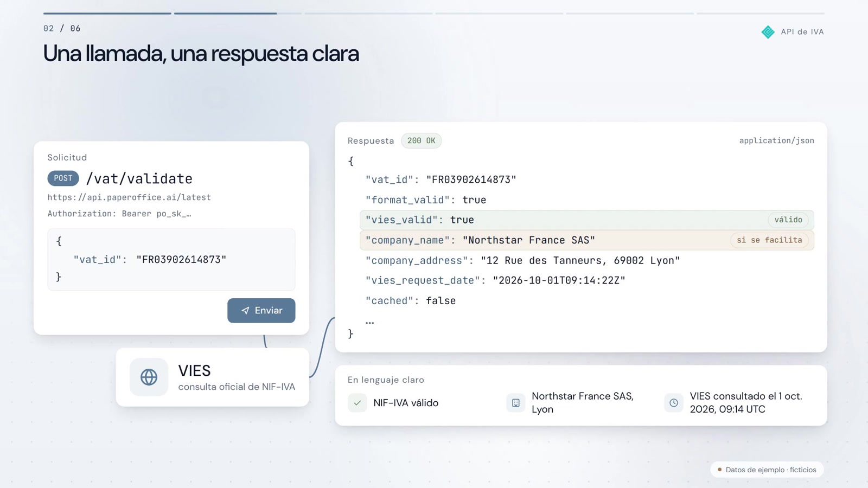
Task: Click the "cached": false line
Action: (411, 301)
